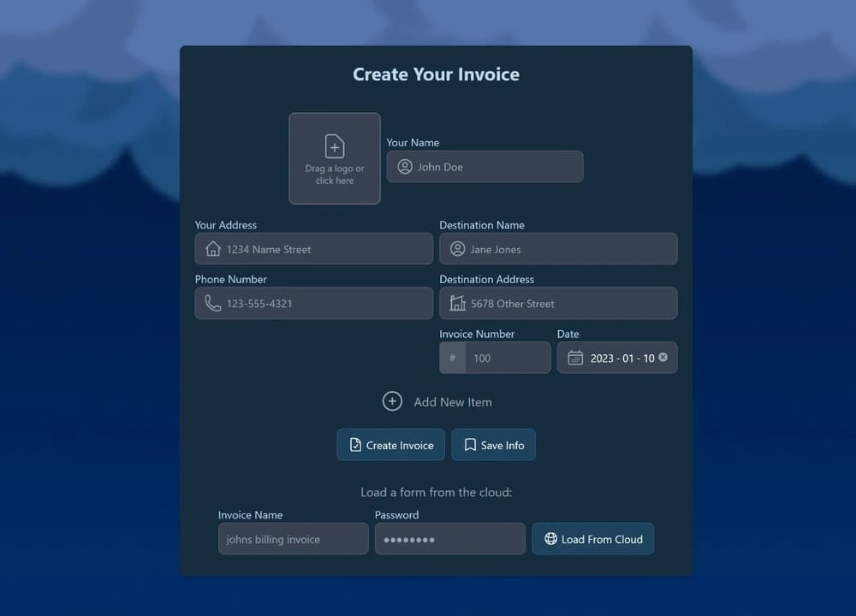The width and height of the screenshot is (856, 616).
Task: Focus the Destination Name input field
Action: click(558, 249)
